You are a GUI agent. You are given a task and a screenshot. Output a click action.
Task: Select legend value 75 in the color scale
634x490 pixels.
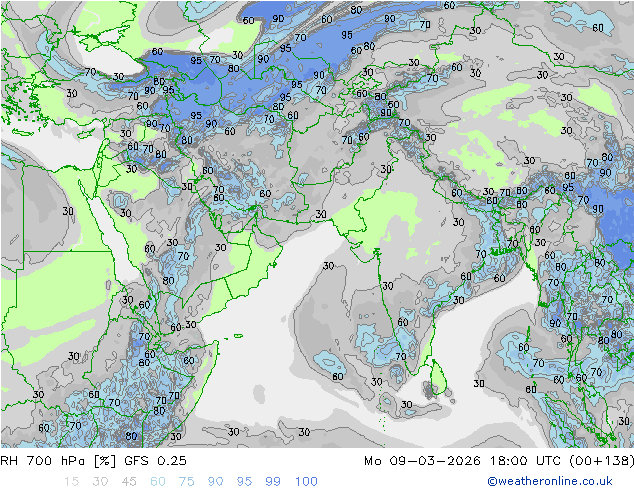[187, 482]
